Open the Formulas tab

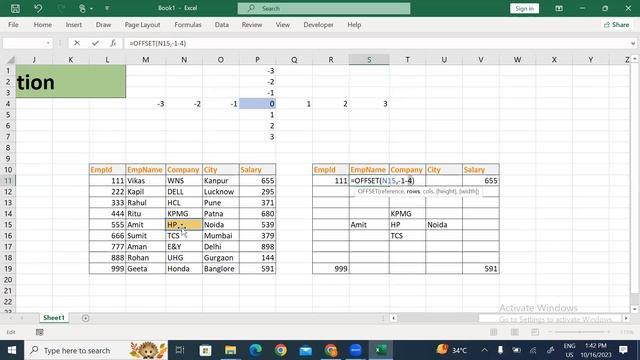point(188,25)
